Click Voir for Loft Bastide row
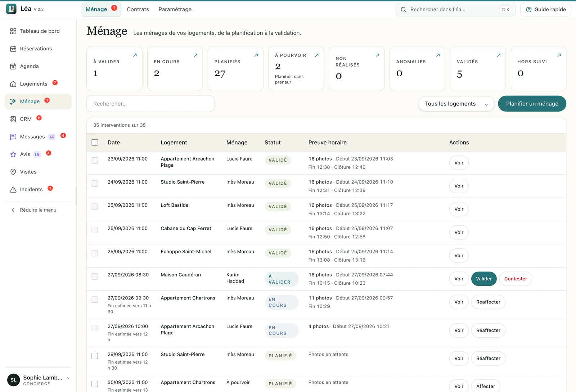 (x=459, y=209)
